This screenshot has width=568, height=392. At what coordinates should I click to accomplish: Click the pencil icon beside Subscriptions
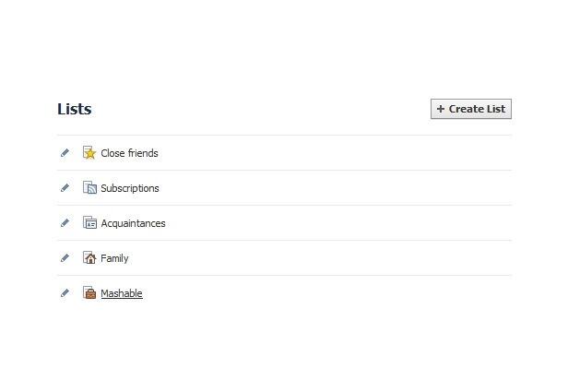coord(65,187)
